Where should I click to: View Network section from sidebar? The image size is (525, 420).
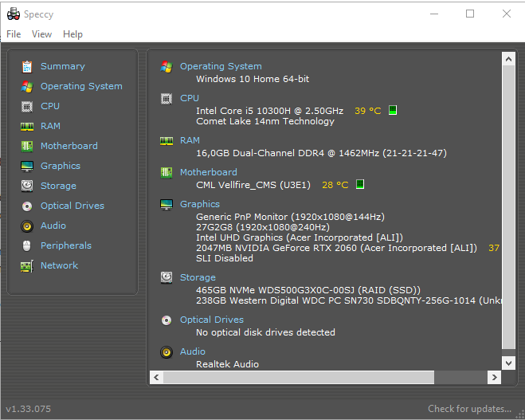pos(59,265)
